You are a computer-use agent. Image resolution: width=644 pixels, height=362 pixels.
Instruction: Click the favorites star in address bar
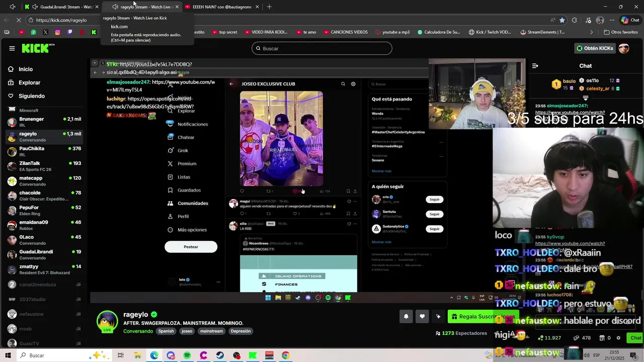coord(562,20)
